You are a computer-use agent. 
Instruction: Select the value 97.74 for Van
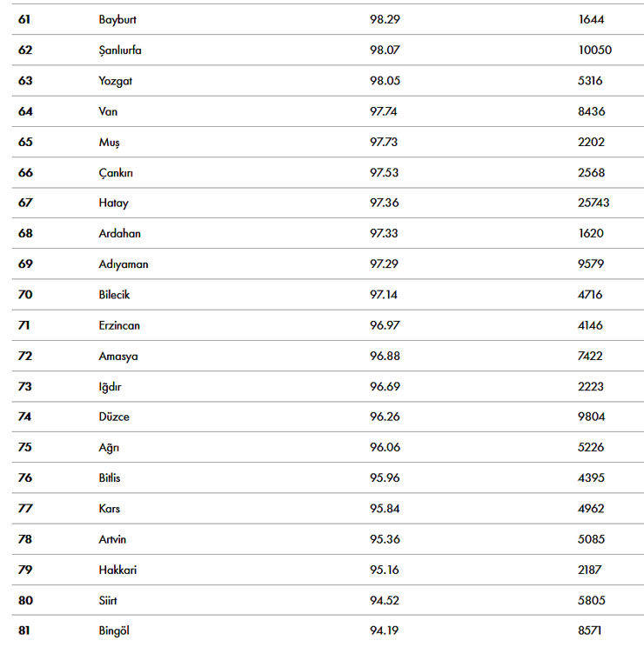click(384, 111)
